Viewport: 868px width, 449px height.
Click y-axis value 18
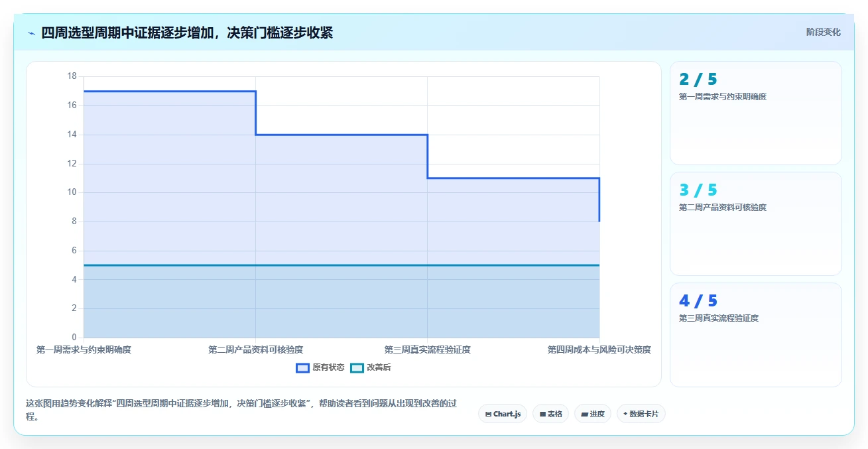coord(72,76)
